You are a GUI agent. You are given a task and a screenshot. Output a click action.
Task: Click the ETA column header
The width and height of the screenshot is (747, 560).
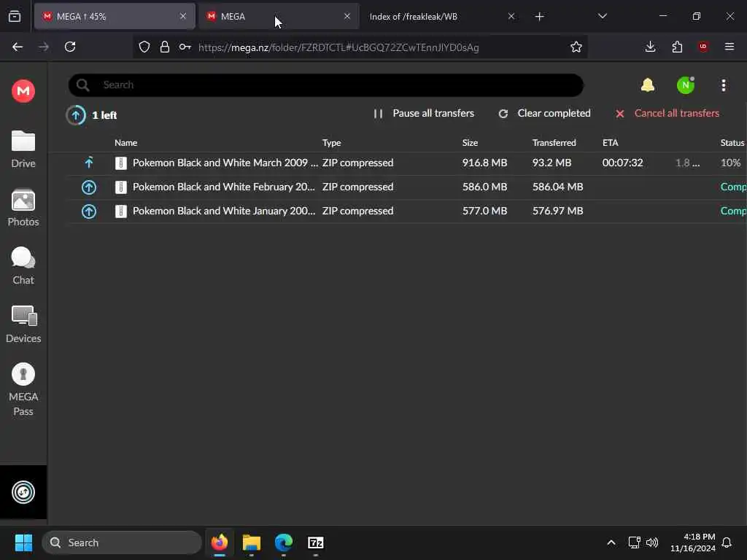611,143
